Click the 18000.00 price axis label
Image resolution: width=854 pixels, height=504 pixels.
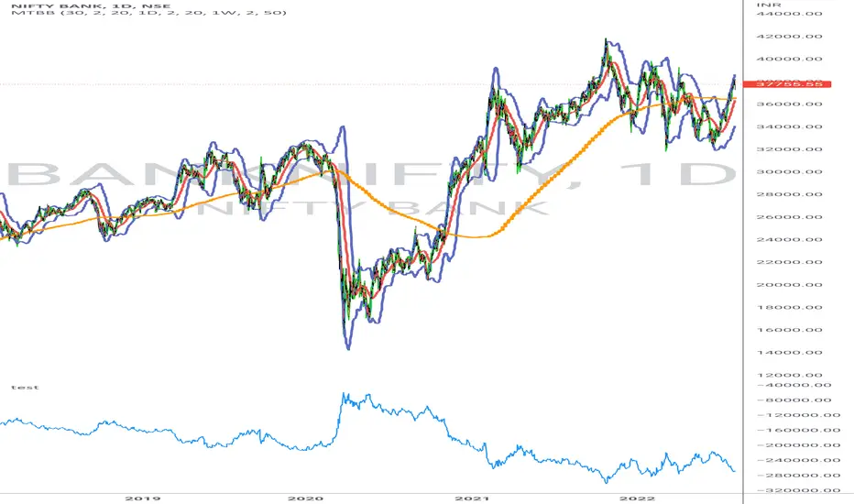[x=790, y=307]
